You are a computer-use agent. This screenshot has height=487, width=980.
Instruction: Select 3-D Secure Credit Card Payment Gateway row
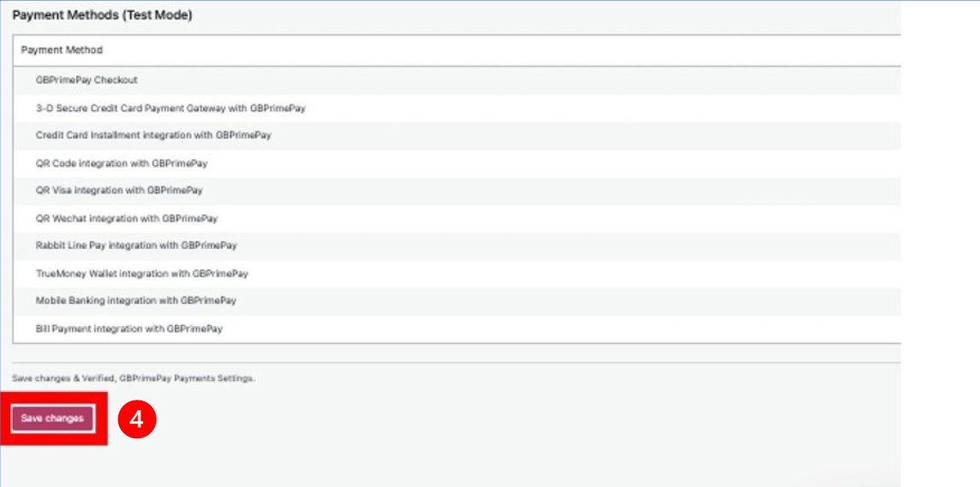click(x=457, y=108)
